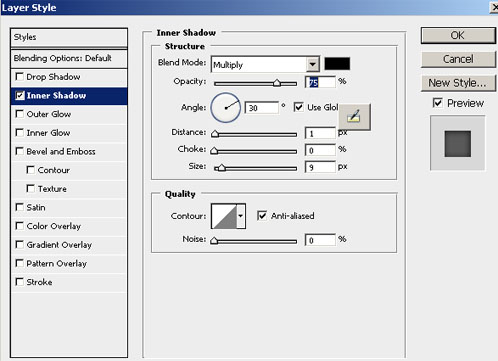Click the Noise slider handle
The width and height of the screenshot is (498, 361).
pyautogui.click(x=214, y=240)
